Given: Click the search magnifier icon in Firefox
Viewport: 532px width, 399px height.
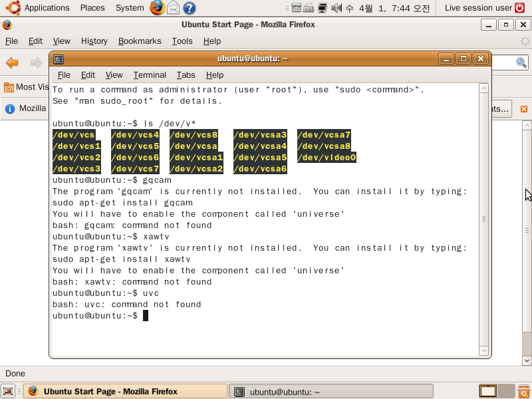Looking at the screenshot, I should point(521,63).
